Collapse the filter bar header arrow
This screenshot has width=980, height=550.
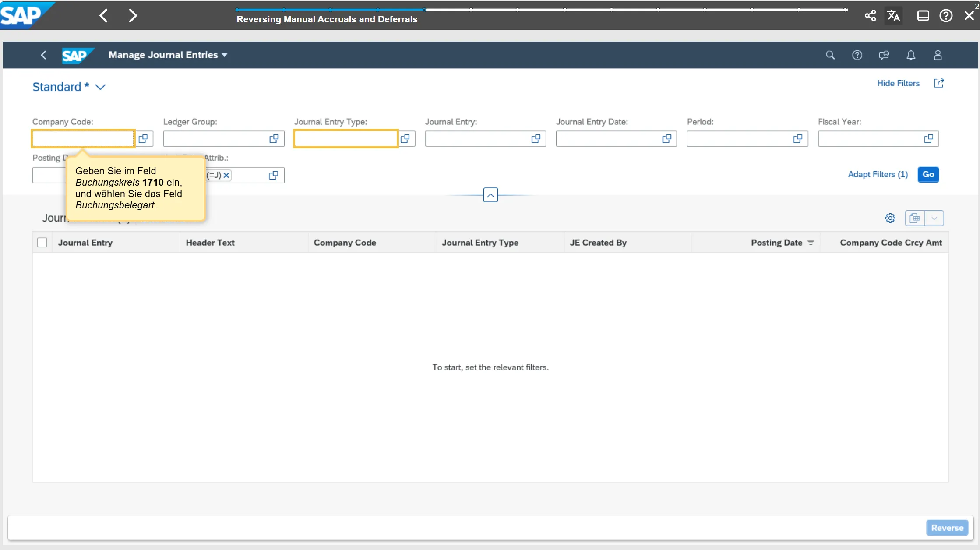(x=490, y=195)
